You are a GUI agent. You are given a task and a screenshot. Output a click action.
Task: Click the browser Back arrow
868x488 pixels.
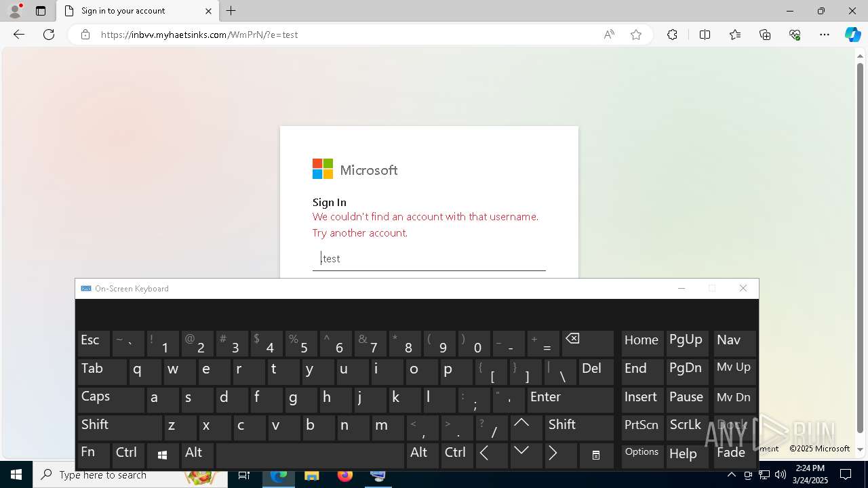19,35
